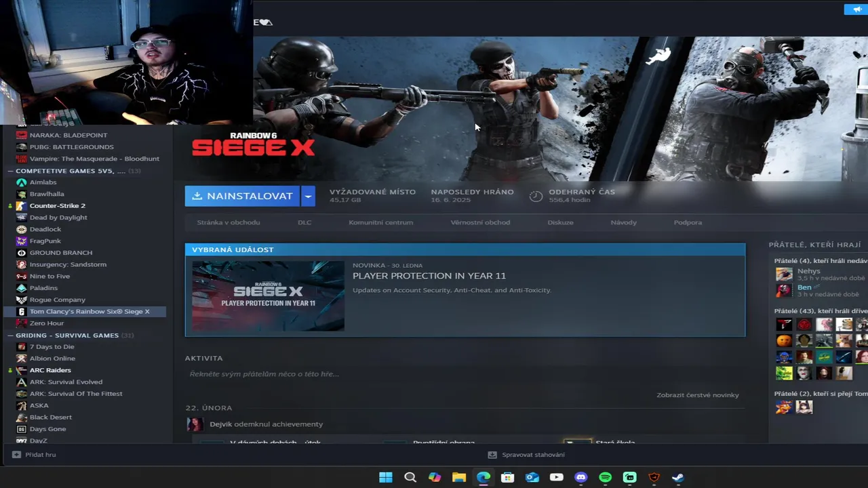Click the Aimlabs game icon in library
The image size is (868, 488).
[x=22, y=182]
